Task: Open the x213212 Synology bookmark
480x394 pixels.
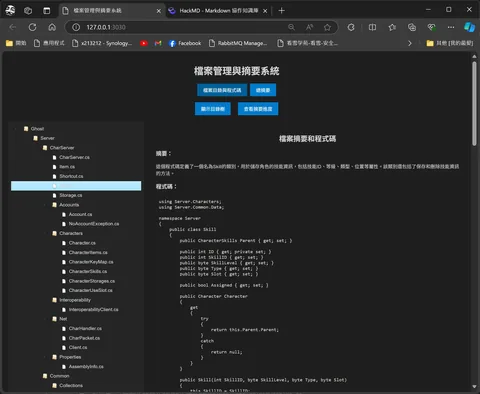Action: [x=102, y=43]
